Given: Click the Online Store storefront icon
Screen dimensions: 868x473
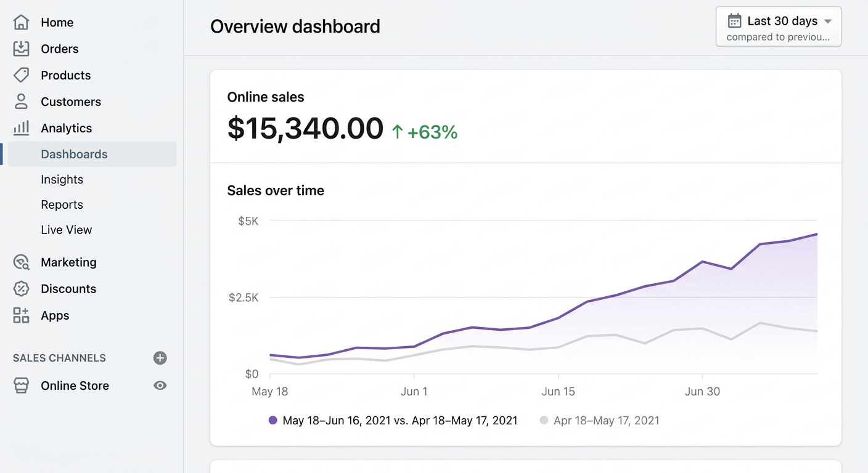Looking at the screenshot, I should pos(21,386).
